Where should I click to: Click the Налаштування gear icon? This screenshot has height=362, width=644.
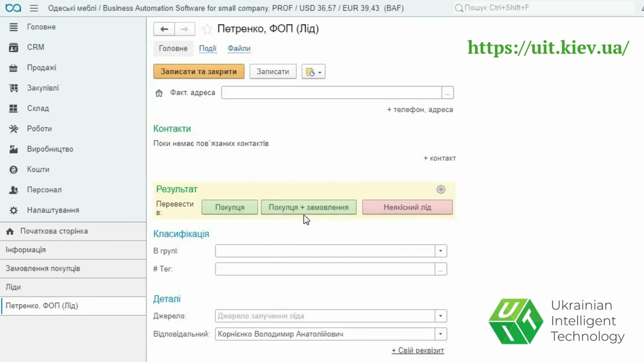(x=14, y=210)
